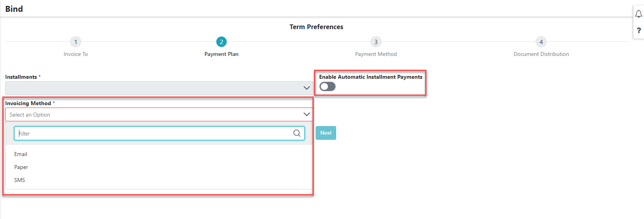The height and width of the screenshot is (219, 644).
Task: Click step 1 circle icon
Action: (76, 42)
